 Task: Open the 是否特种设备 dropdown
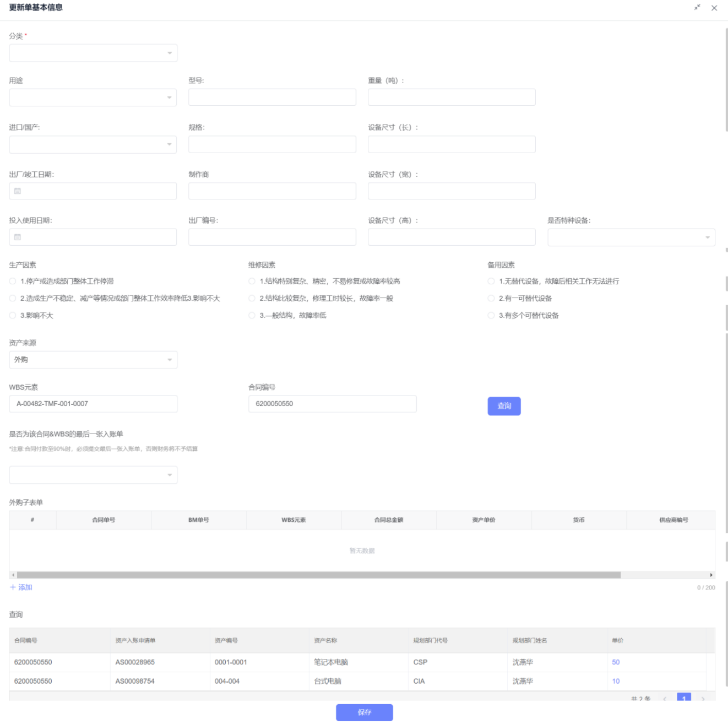(x=631, y=237)
